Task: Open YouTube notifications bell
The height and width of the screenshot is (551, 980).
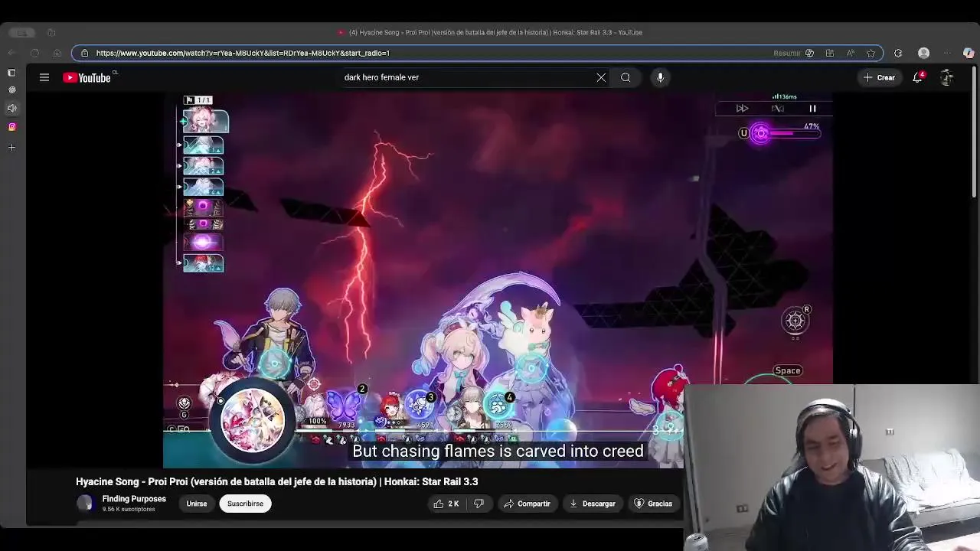Action: [917, 77]
